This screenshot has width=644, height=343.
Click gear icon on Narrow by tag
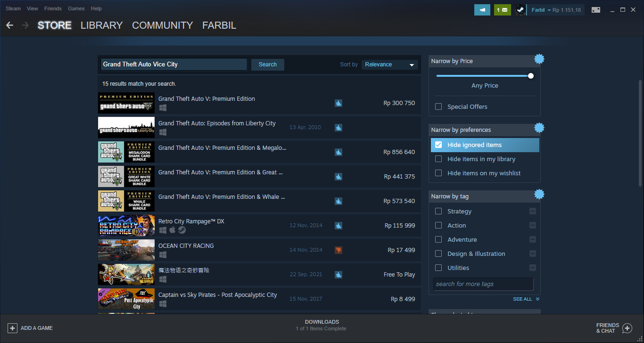click(539, 194)
